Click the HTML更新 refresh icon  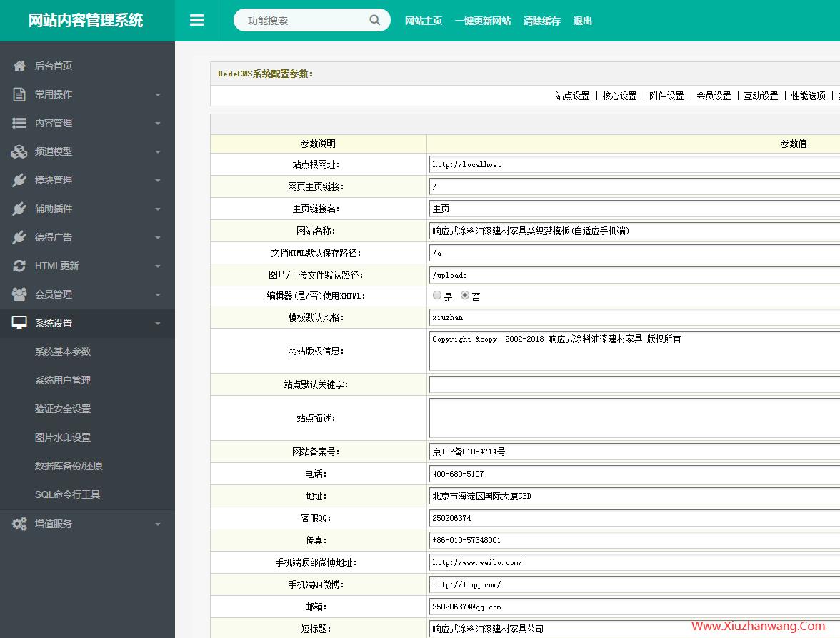pos(19,265)
